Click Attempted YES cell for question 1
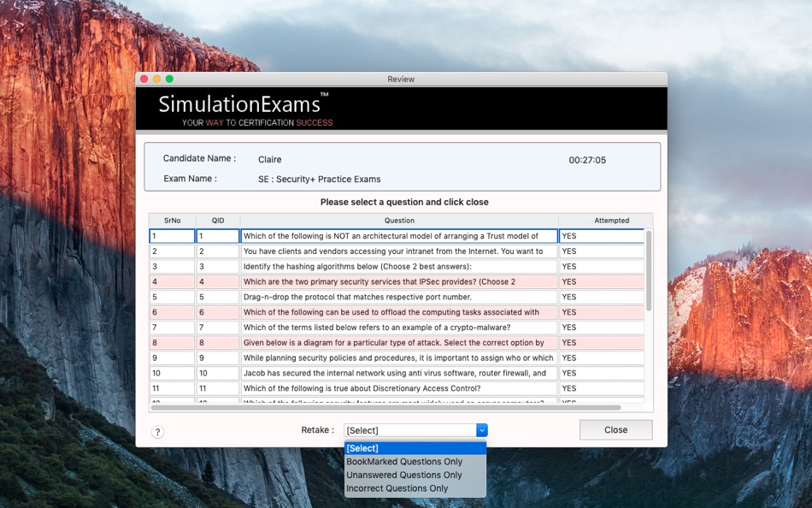 pos(602,236)
